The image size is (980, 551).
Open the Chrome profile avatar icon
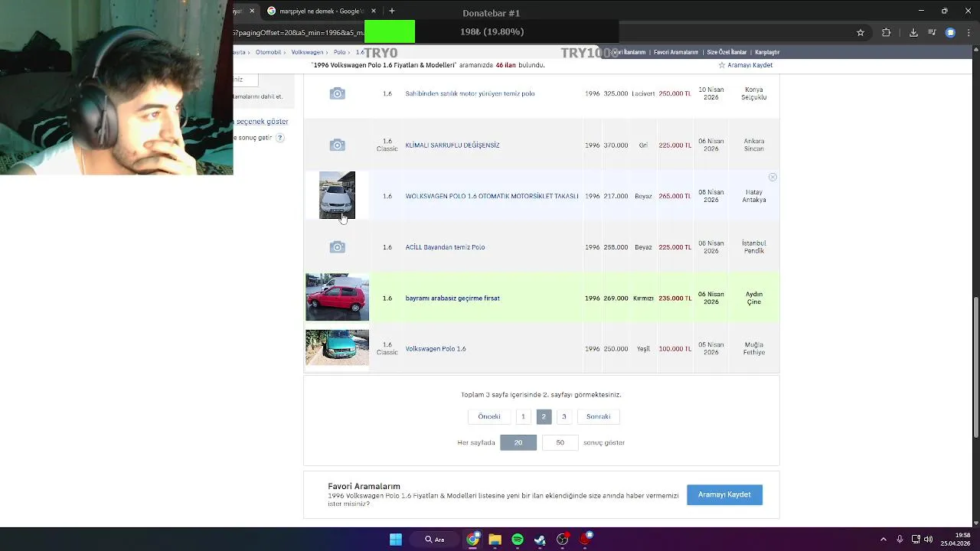tap(950, 32)
